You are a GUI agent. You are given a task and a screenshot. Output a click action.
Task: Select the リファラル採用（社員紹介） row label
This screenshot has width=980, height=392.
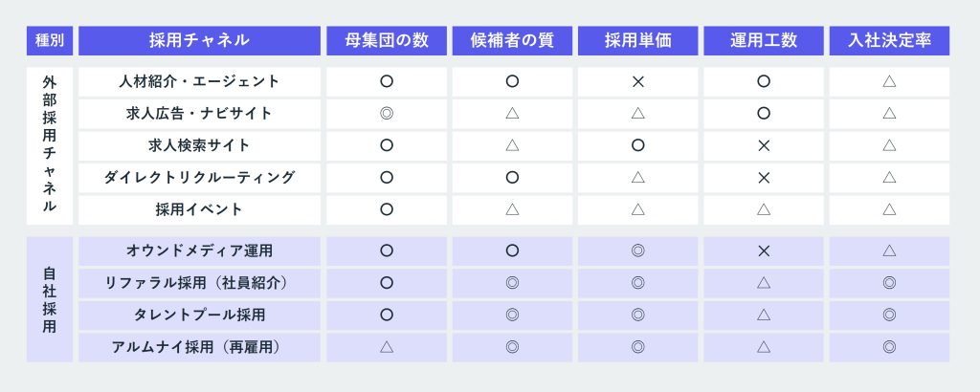[199, 282]
